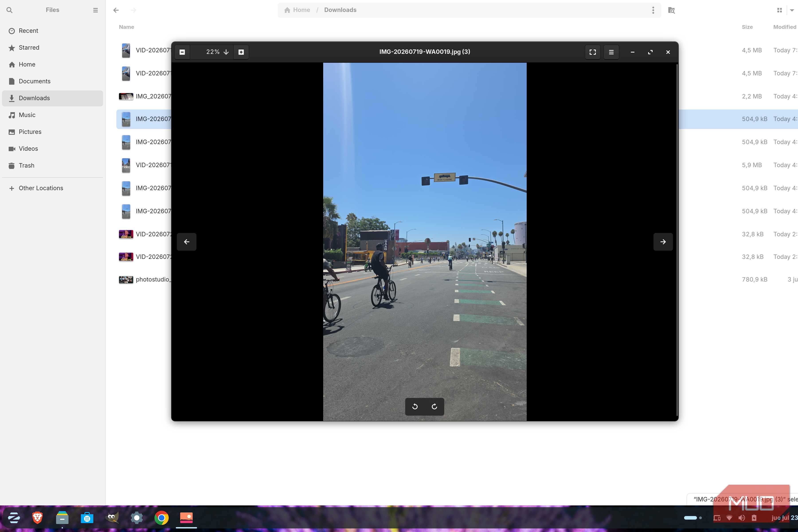Image resolution: width=798 pixels, height=532 pixels.
Task: Open Recent in the sidebar
Action: [x=53, y=31]
